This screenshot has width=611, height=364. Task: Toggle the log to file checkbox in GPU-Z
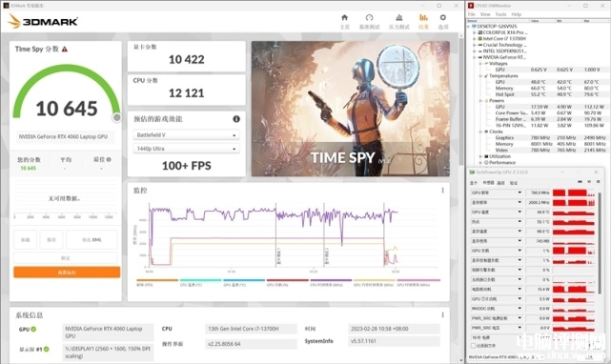[x=474, y=345]
